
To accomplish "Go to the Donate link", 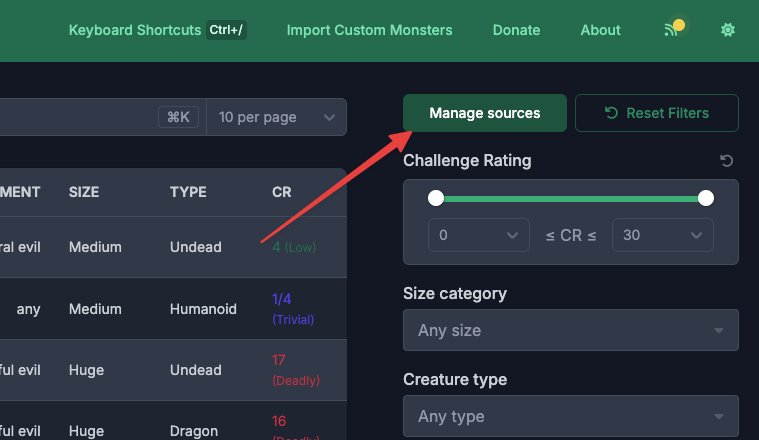I will (x=516, y=30).
